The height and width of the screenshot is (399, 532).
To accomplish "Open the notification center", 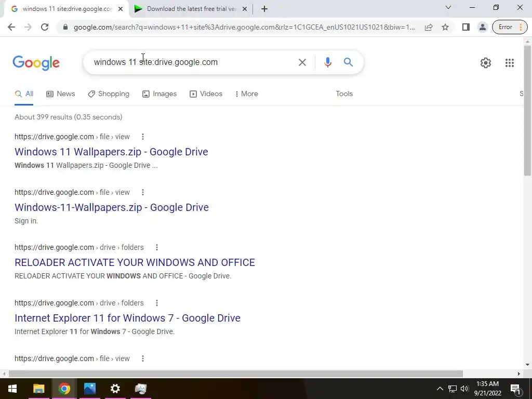I will (515, 389).
